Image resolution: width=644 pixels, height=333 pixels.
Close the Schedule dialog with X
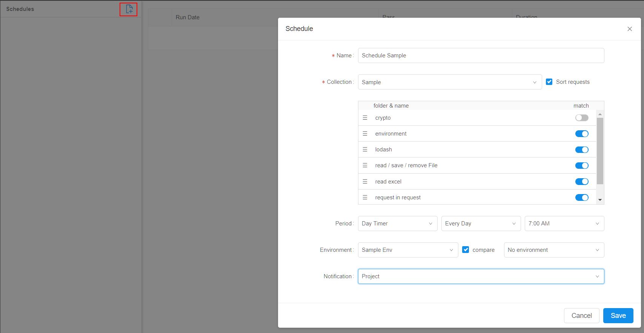point(630,29)
